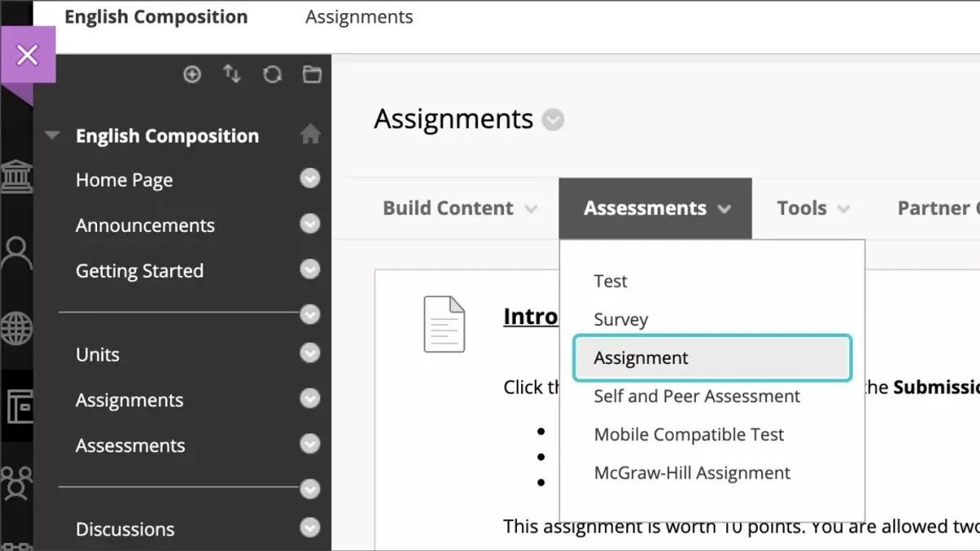The image size is (980, 551).
Task: Open options chevron next to Units
Action: (310, 353)
